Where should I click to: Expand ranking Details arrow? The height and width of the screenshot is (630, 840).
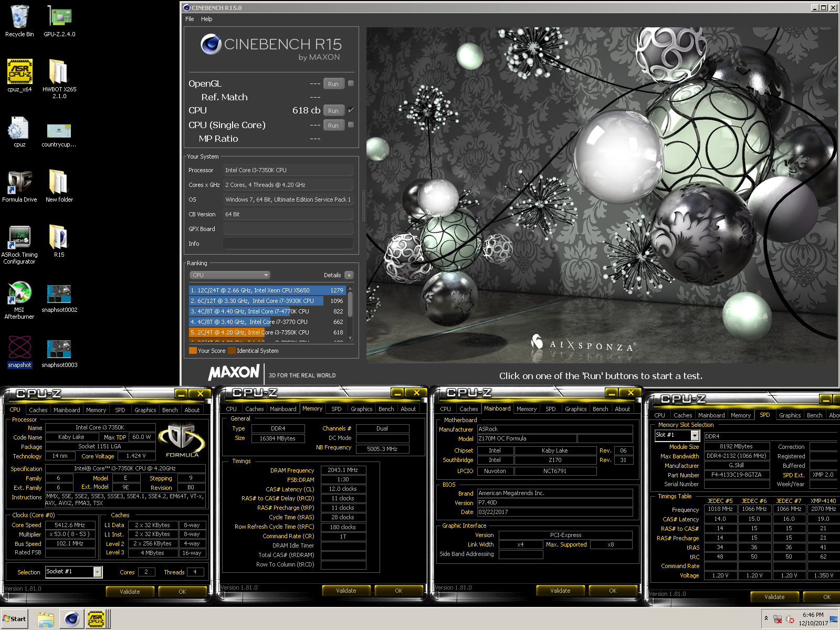pyautogui.click(x=349, y=275)
